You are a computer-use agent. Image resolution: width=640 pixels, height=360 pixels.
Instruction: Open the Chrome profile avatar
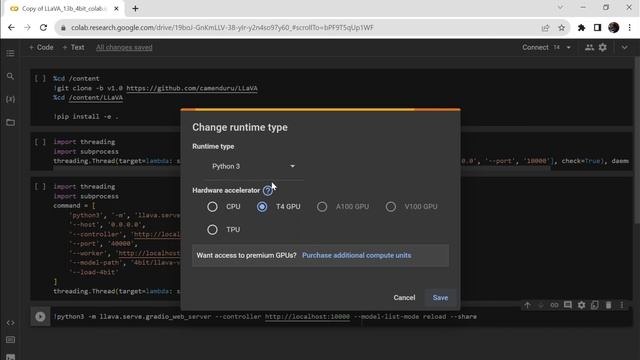(613, 27)
